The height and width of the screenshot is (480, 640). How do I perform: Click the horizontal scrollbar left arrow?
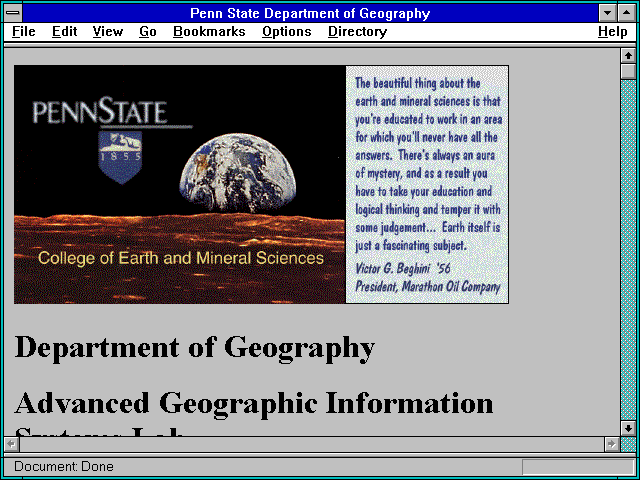point(12,444)
